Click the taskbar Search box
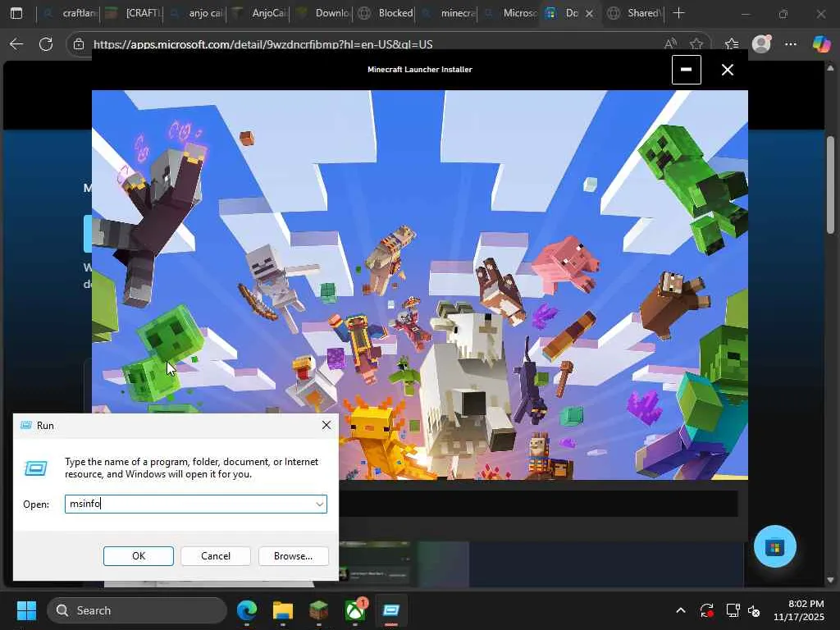 (137, 610)
